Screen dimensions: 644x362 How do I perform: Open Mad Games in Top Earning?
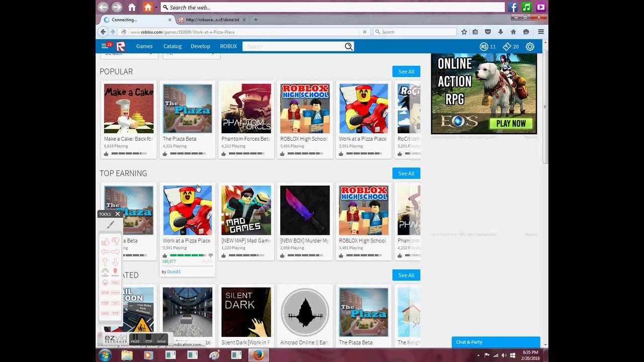click(246, 210)
